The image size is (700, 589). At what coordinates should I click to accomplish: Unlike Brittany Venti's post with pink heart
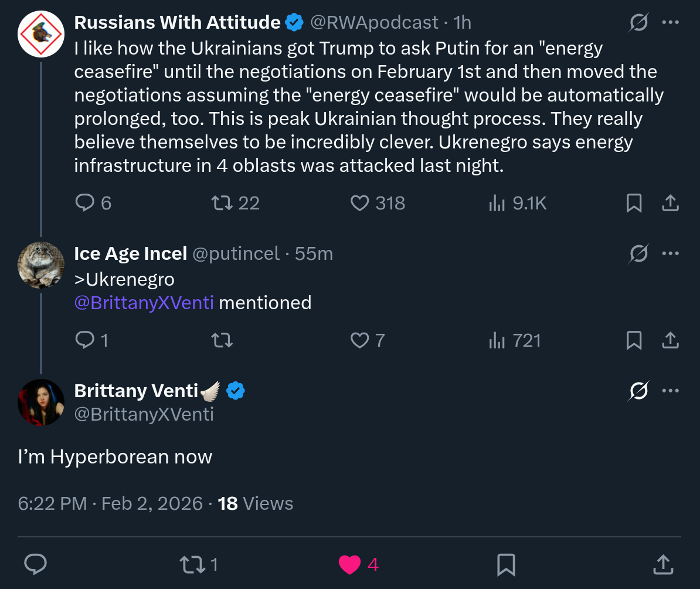click(x=350, y=564)
